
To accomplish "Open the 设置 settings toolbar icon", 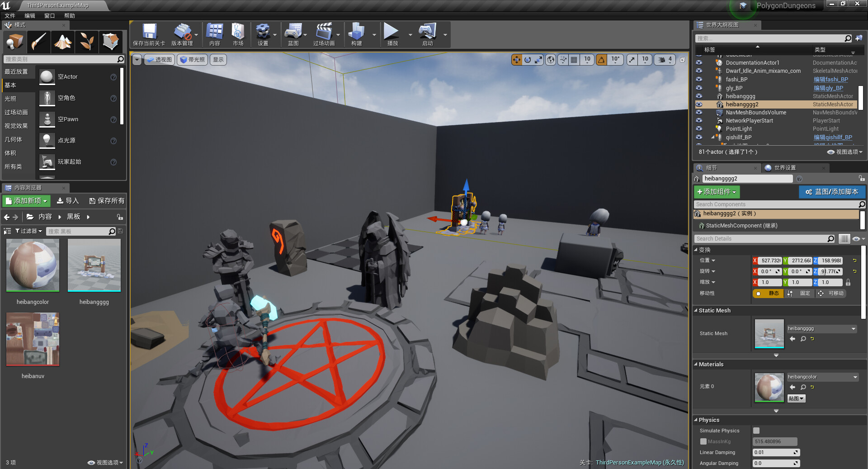I will (263, 34).
